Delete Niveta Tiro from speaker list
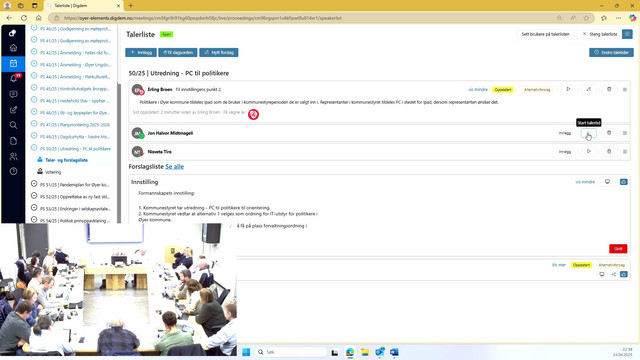Viewport: 640px width, 360px height. (609, 151)
